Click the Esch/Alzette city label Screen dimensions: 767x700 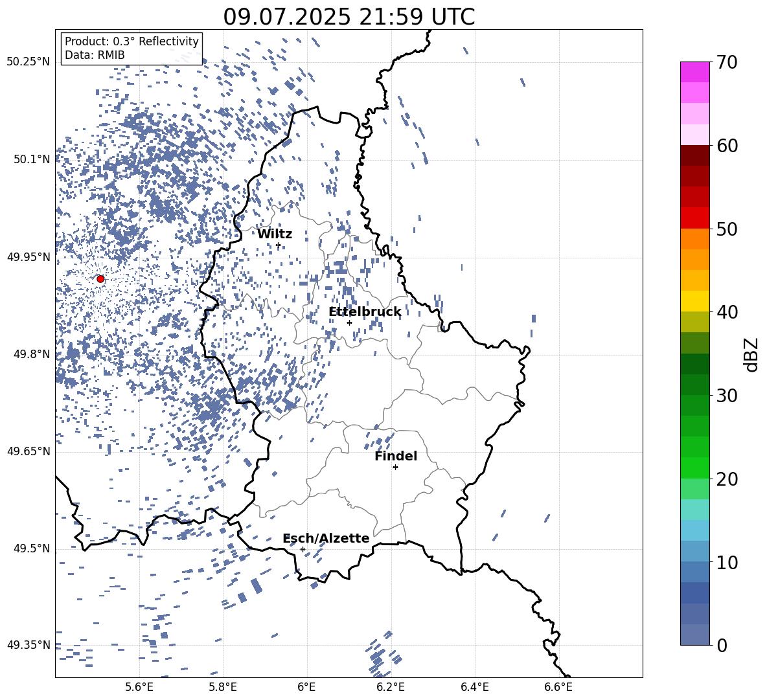point(326,538)
